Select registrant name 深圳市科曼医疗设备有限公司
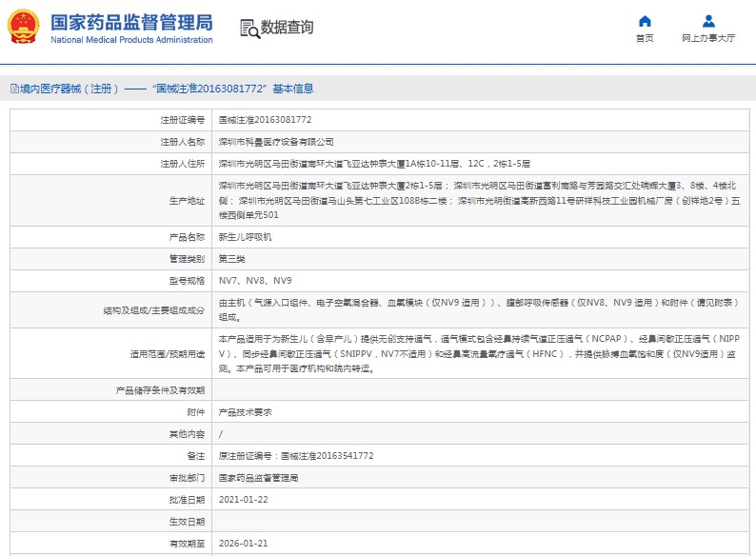 pyautogui.click(x=276, y=142)
